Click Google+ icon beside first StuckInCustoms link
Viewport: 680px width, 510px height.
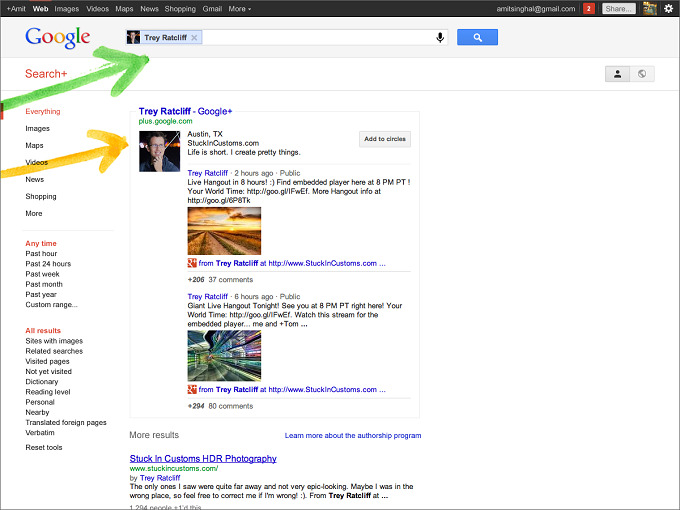(x=192, y=263)
